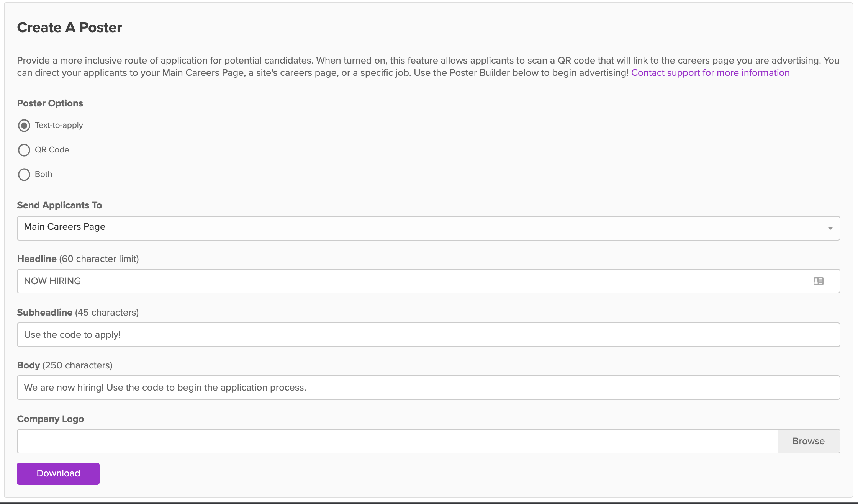The width and height of the screenshot is (858, 504).
Task: Click the contact card autofill icon in Headline
Action: [x=818, y=281]
